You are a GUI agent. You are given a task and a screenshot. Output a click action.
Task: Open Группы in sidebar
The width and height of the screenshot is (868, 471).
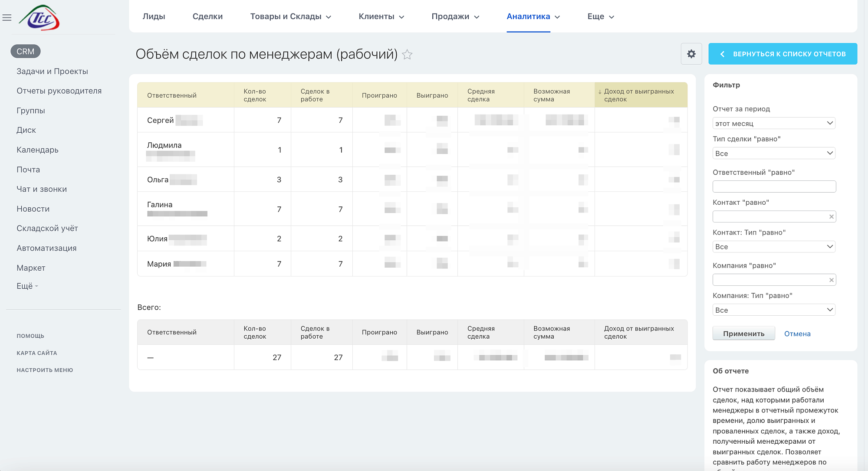point(31,111)
